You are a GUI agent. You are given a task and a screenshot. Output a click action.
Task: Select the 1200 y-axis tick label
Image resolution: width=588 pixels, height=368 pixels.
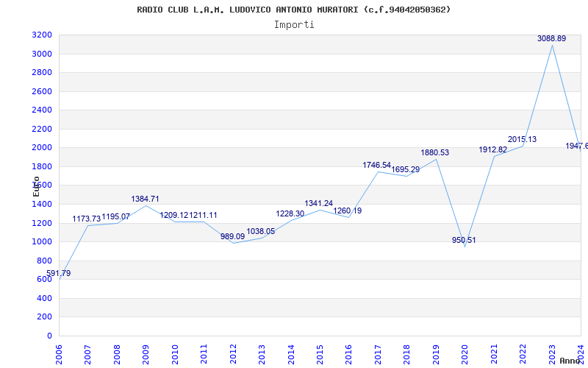[42, 223]
